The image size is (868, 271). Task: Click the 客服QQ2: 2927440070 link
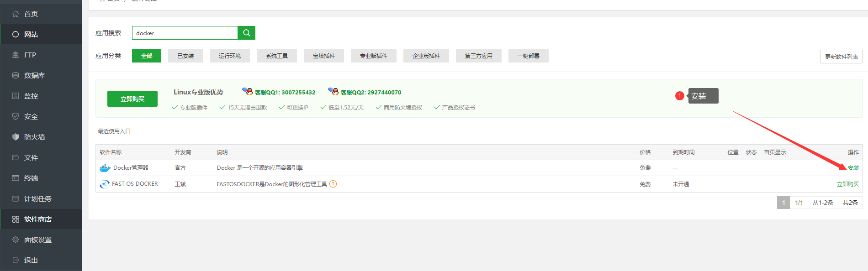click(x=371, y=92)
